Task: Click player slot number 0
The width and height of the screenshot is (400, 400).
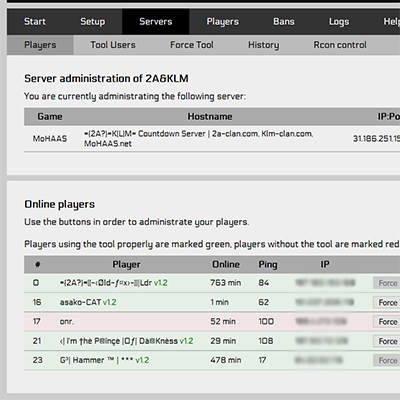Action: tap(36, 283)
